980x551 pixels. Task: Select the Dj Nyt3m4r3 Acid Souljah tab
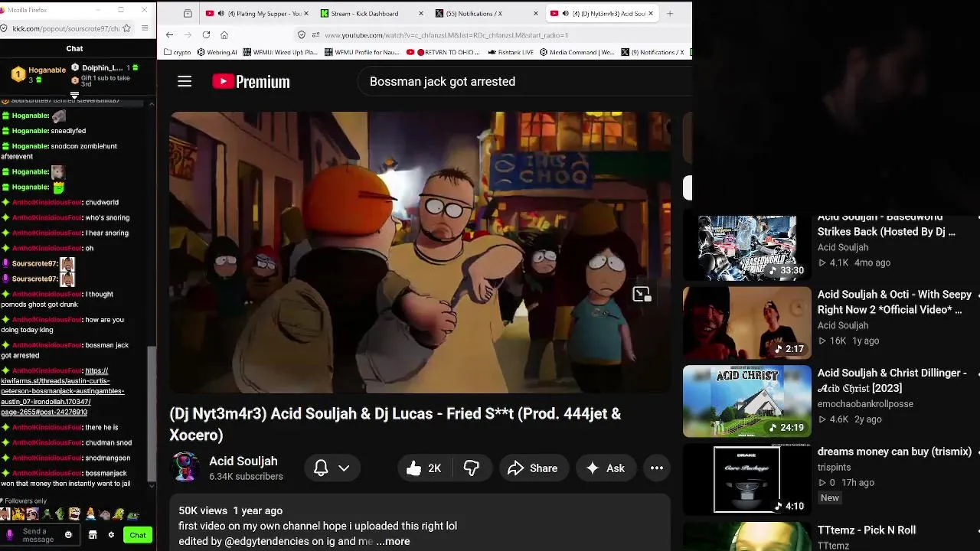tap(602, 13)
